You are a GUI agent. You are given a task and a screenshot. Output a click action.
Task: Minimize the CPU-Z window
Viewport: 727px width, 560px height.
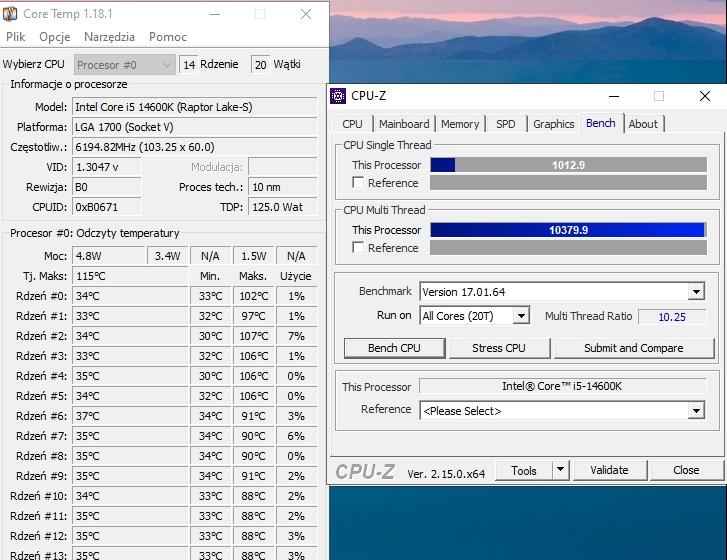613,96
